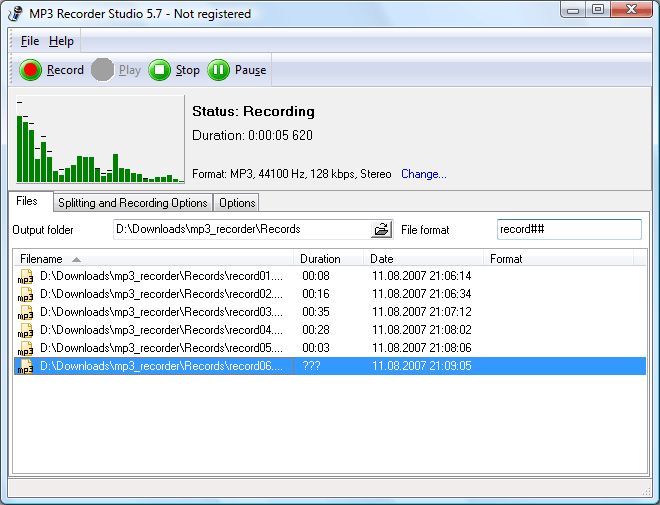Click the grayed-out Play button
This screenshot has height=505, width=660.
tap(116, 70)
